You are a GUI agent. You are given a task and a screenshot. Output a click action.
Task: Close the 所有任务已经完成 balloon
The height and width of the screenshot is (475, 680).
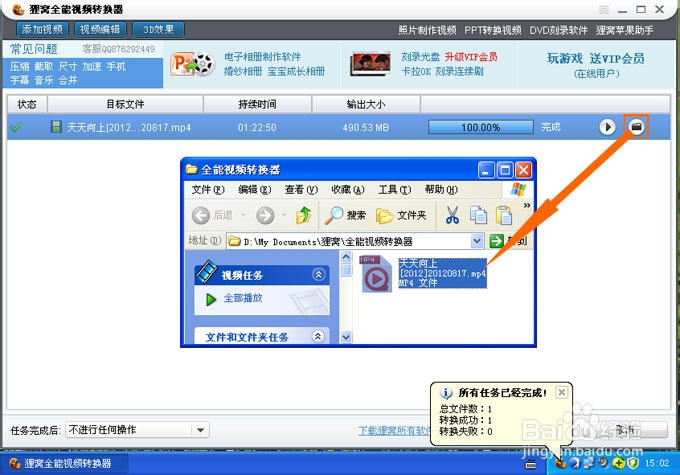pos(561,393)
